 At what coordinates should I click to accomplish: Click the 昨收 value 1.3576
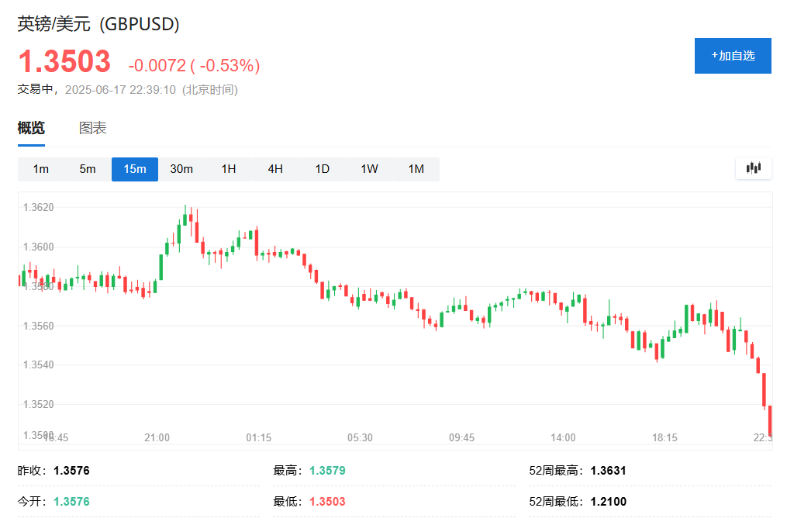pyautogui.click(x=72, y=471)
